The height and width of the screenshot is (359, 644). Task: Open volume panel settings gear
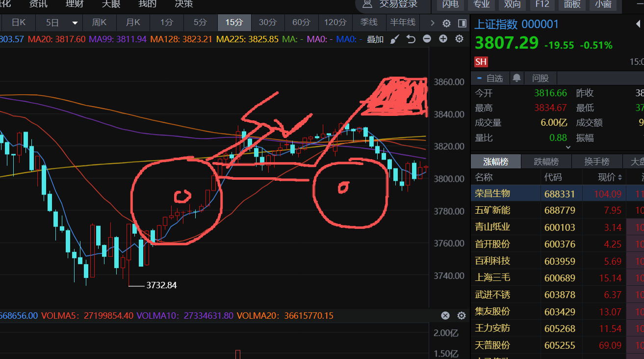(461, 316)
